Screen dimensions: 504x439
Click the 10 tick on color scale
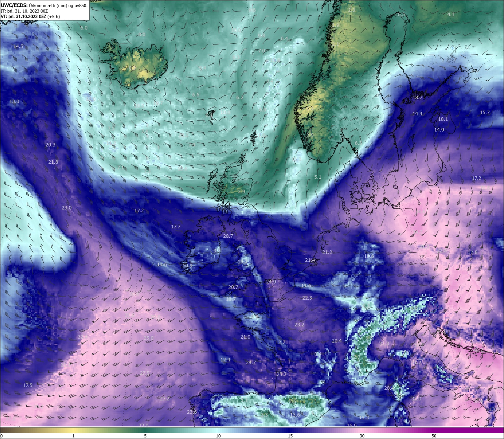[218, 436]
